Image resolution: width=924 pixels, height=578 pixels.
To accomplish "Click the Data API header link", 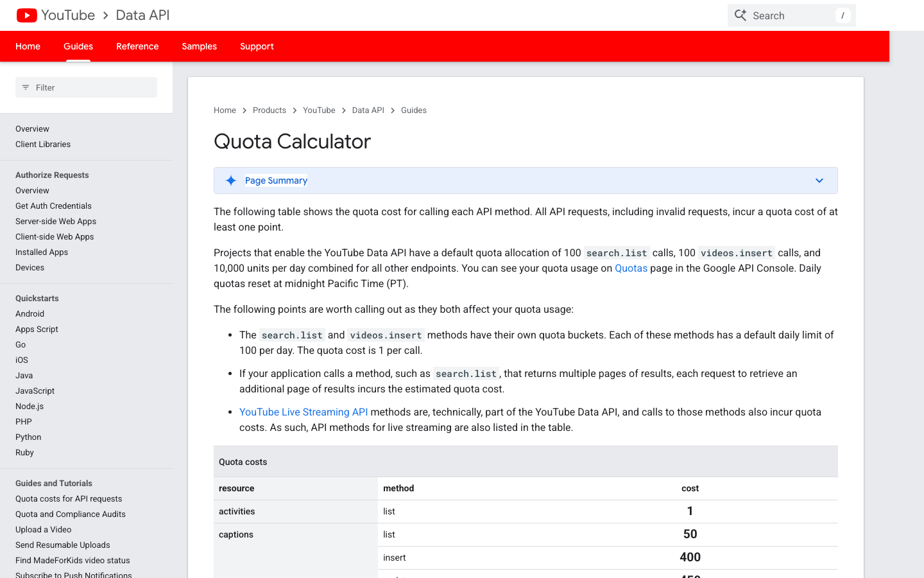I will (x=142, y=15).
